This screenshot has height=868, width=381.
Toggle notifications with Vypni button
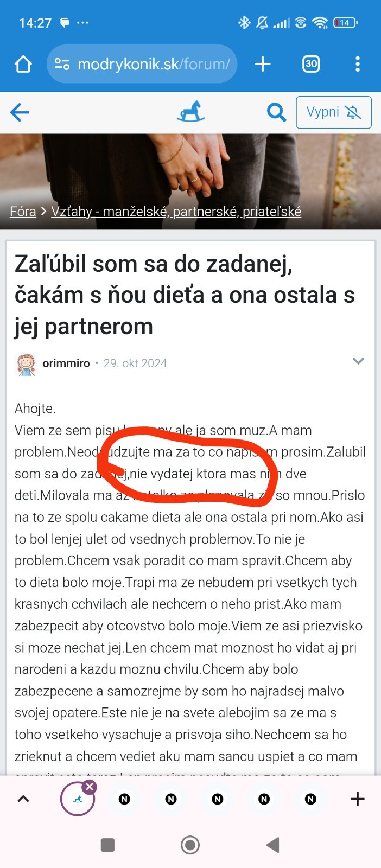[x=333, y=112]
